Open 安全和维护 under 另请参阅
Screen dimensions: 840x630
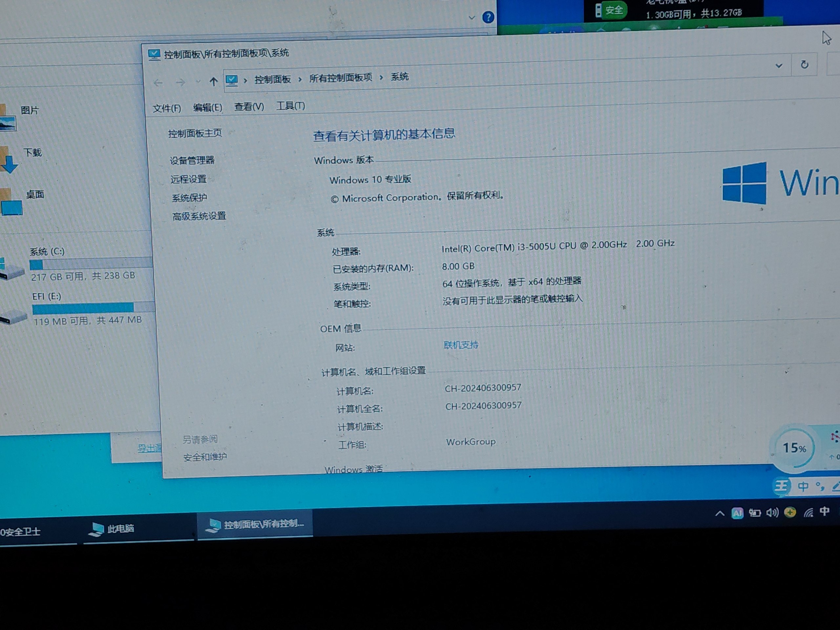(x=205, y=457)
